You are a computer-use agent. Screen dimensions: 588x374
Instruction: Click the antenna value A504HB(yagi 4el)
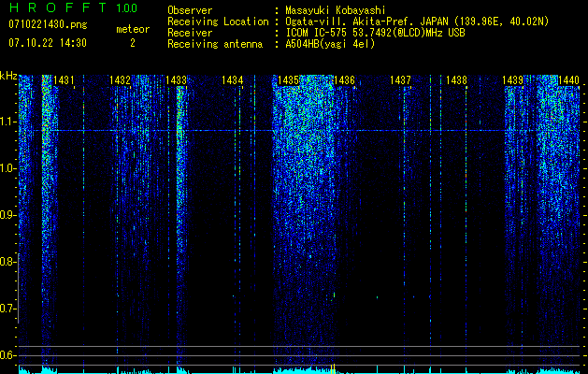pos(330,44)
